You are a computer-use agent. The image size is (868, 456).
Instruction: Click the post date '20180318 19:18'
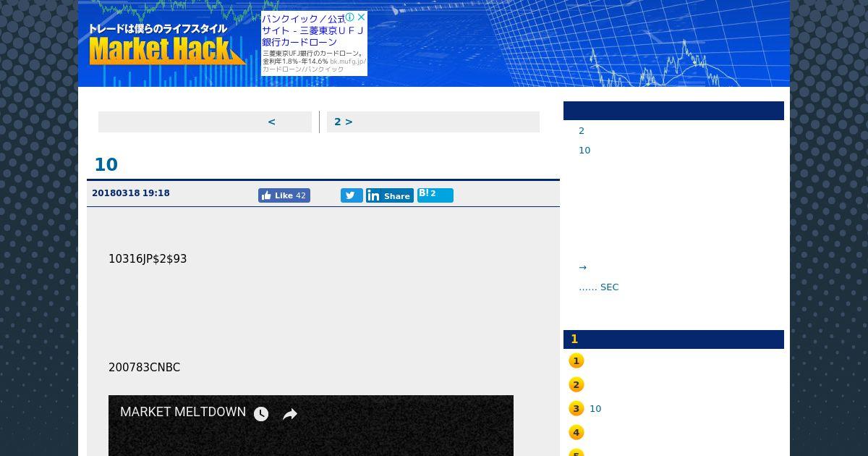(x=131, y=193)
